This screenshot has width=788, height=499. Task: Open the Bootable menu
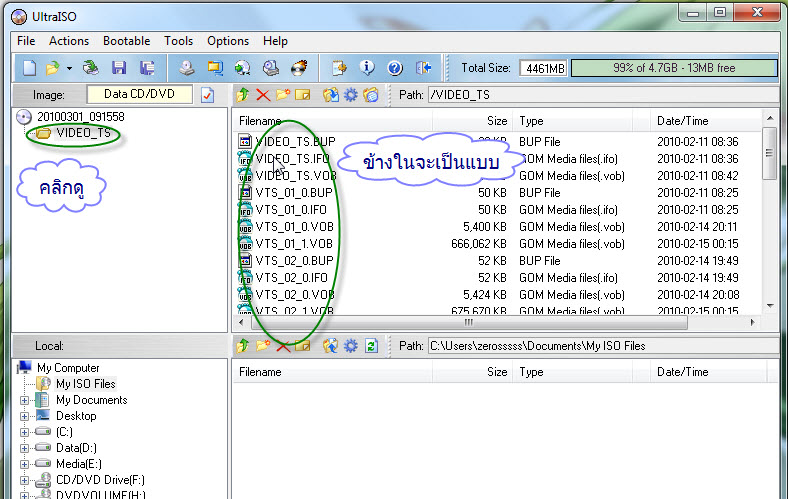126,41
